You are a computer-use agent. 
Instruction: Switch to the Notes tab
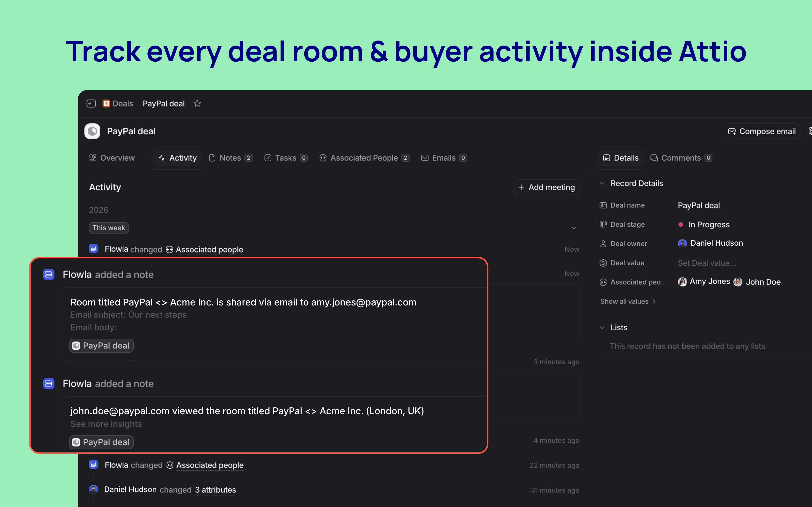pyautogui.click(x=230, y=158)
